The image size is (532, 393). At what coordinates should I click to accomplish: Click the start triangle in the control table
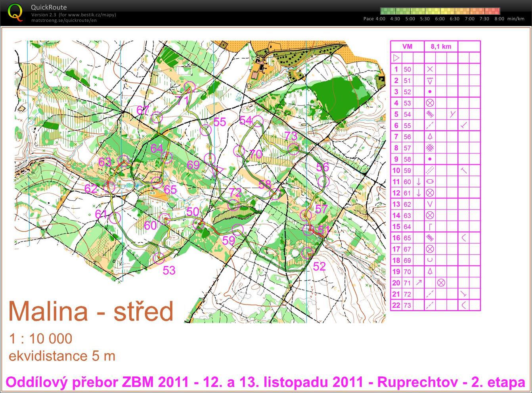396,58
